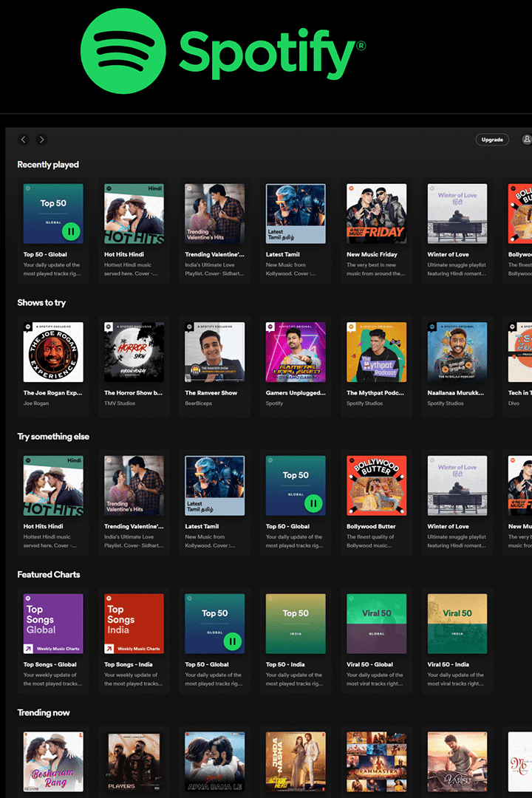
Task: Open Bollywood Butter playlist cover
Action: click(x=376, y=485)
